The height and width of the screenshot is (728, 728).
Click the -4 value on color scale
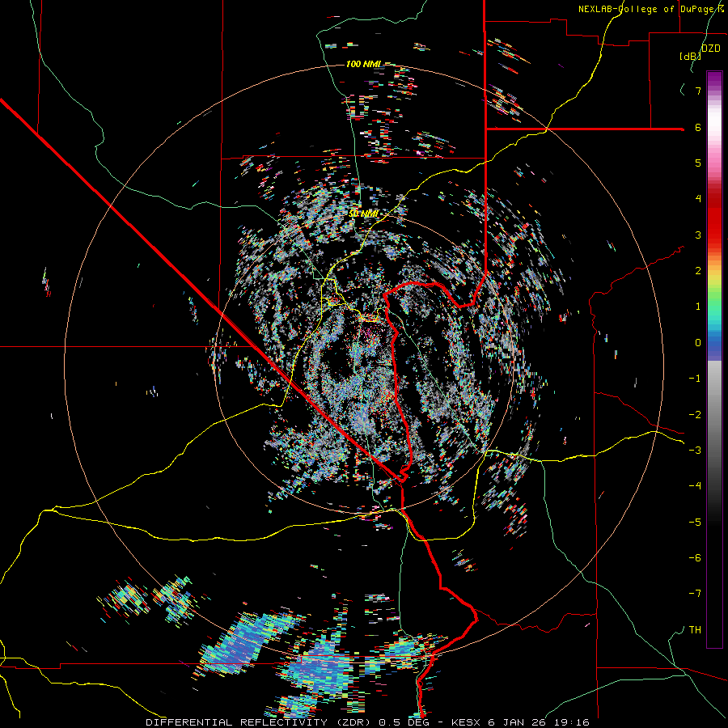coord(695,486)
